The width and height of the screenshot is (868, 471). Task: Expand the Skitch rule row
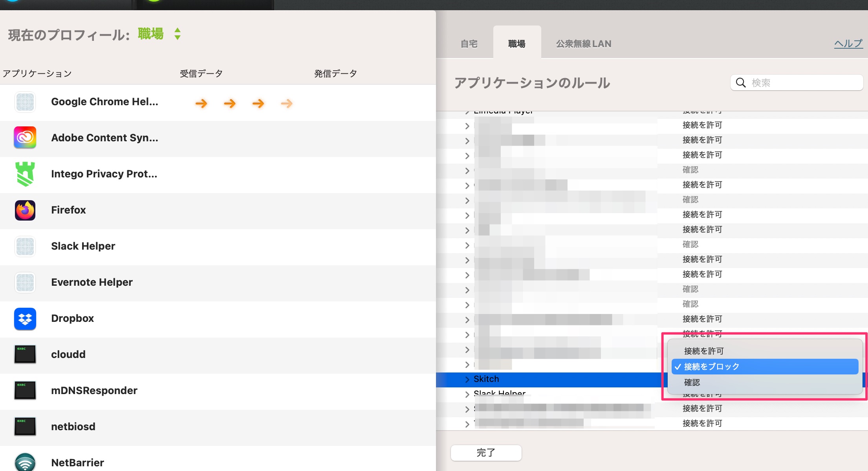click(x=467, y=379)
